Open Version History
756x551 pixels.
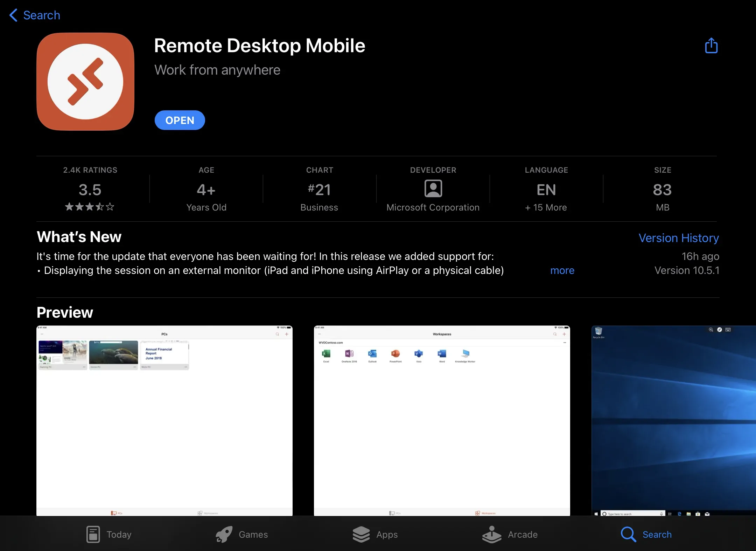[x=679, y=238]
